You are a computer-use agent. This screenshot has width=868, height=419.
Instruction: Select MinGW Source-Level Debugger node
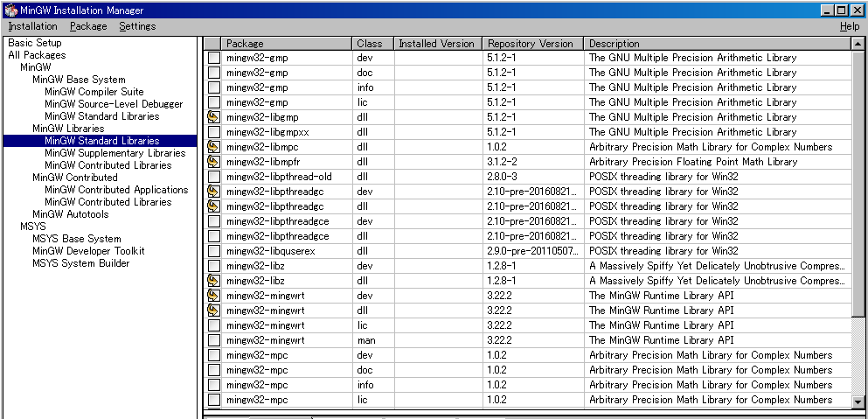[114, 103]
